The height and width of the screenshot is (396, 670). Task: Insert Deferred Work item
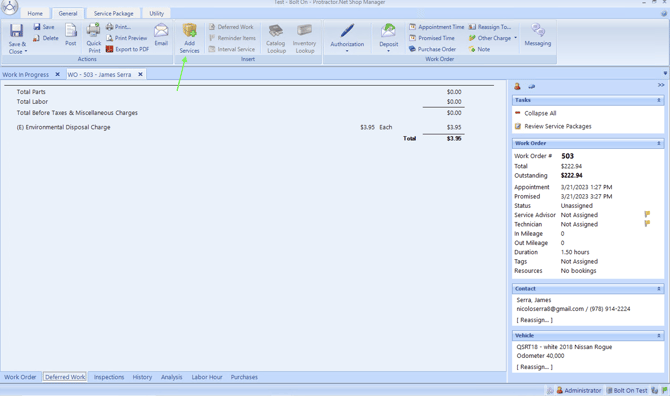click(x=231, y=27)
